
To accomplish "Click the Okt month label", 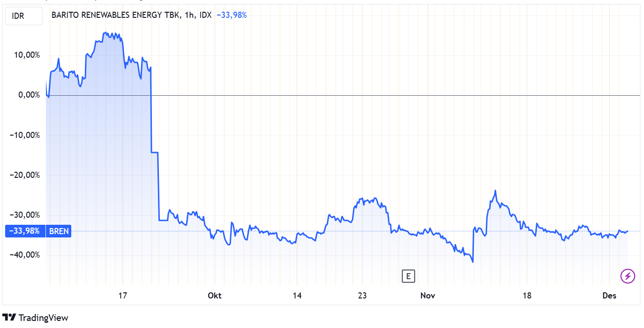I will pos(214,296).
